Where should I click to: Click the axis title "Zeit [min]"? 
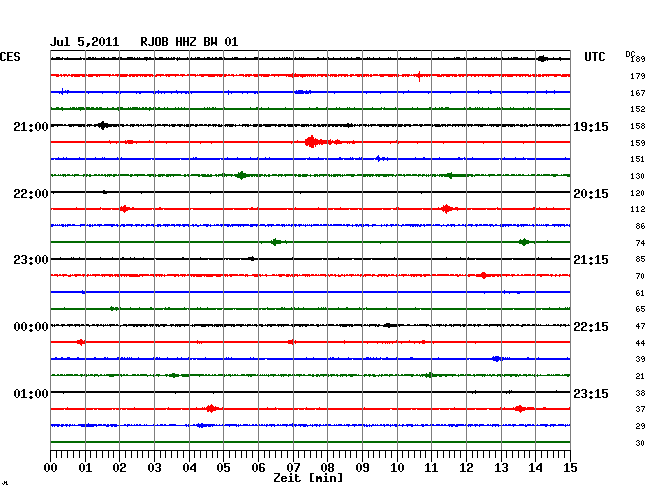tap(308, 478)
